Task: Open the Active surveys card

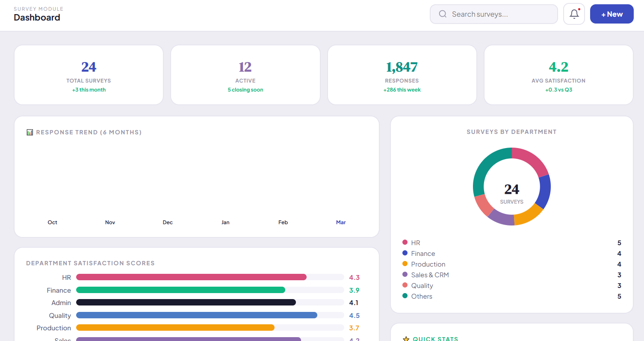Action: click(x=245, y=75)
